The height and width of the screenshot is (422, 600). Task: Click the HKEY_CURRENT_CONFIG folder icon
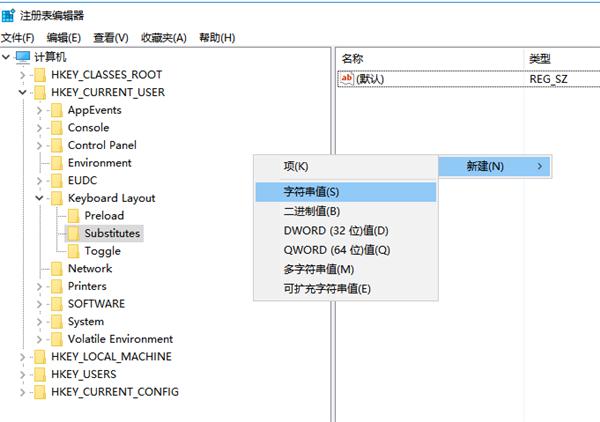click(x=40, y=392)
